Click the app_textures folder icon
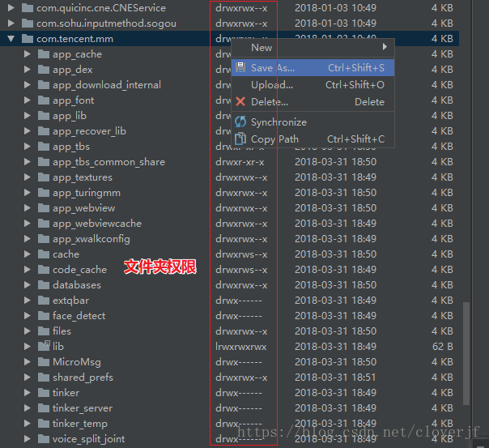The height and width of the screenshot is (448, 489). (x=44, y=177)
